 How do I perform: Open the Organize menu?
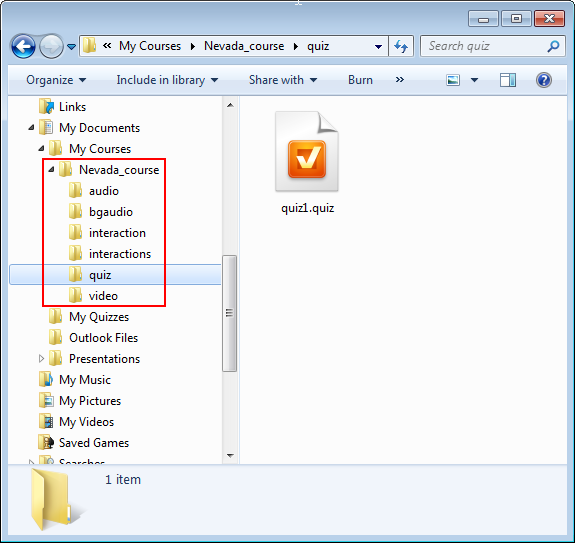[56, 80]
